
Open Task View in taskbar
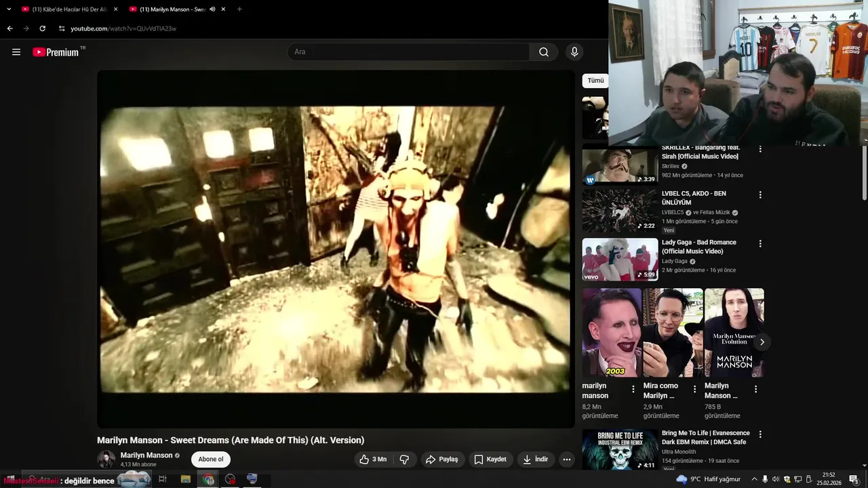[163, 479]
